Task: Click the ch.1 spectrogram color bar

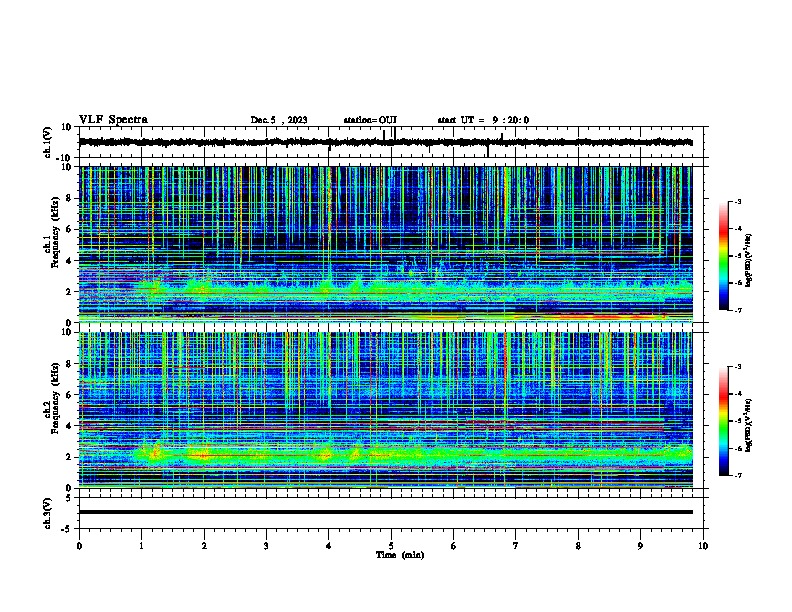Action: [724, 256]
